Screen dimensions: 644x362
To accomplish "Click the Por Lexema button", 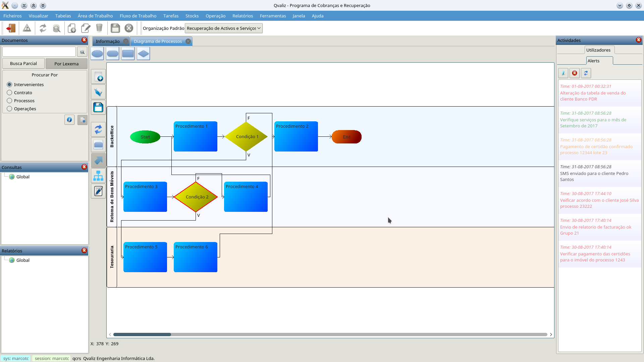I will pyautogui.click(x=66, y=64).
